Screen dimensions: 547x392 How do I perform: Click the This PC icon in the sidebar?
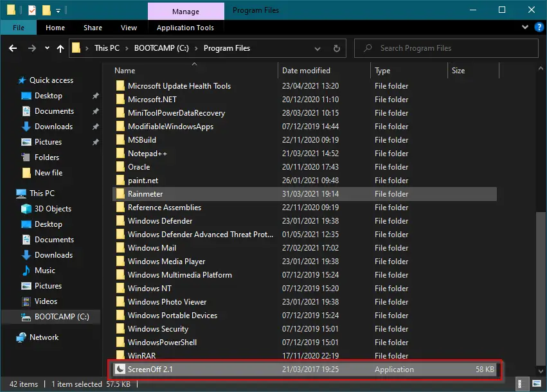21,193
